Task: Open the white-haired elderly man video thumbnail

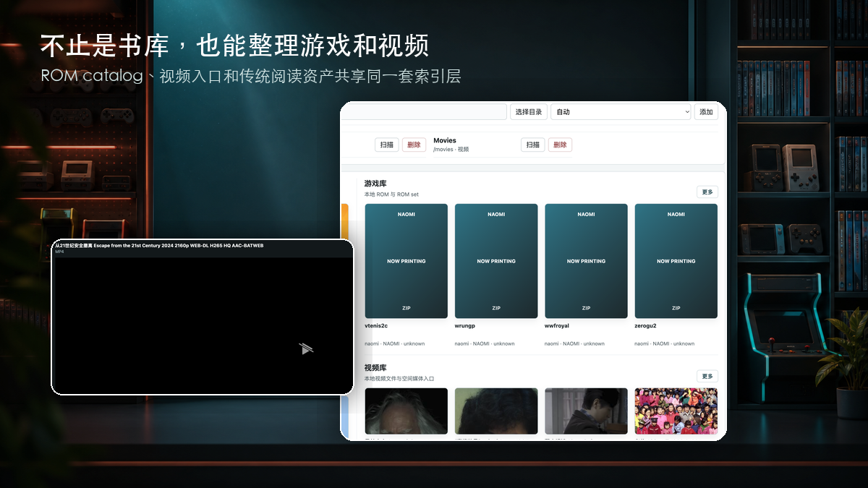Action: [406, 411]
